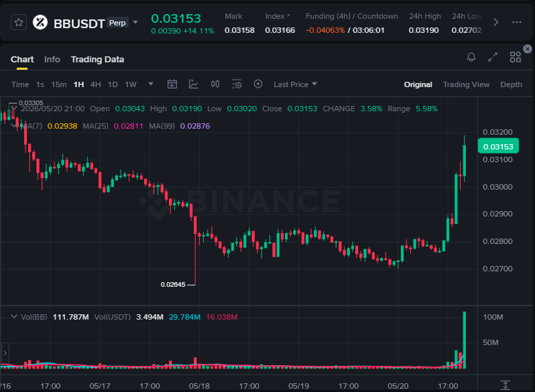Collapse the OHLC info row chevron
This screenshot has height=392, width=535.
click(14, 108)
